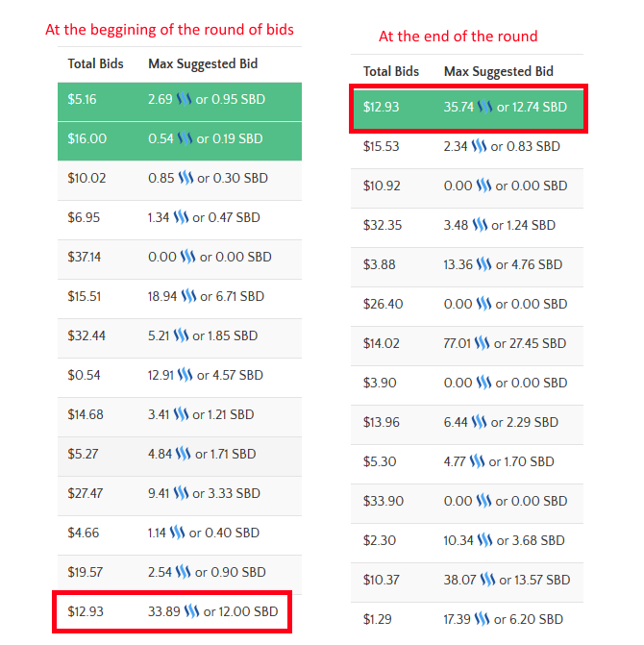644x645 pixels.
Task: Click the 'or 27.45 SBD' value
Action: click(530, 343)
